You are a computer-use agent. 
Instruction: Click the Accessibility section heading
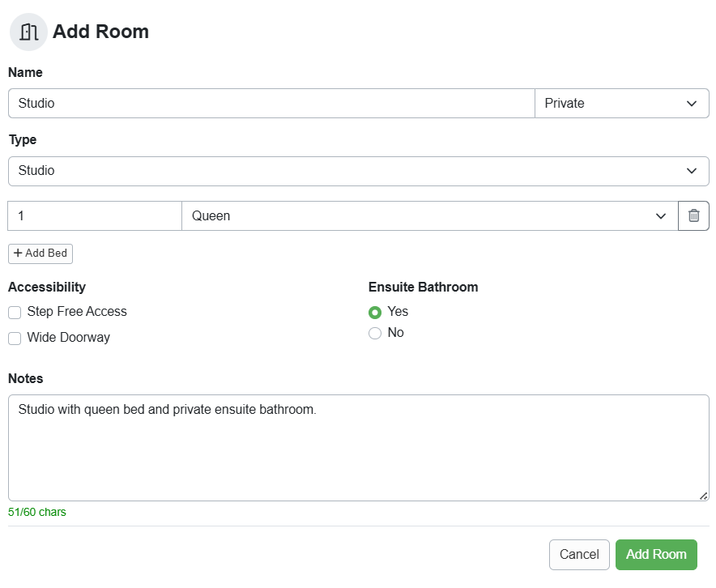[47, 288]
